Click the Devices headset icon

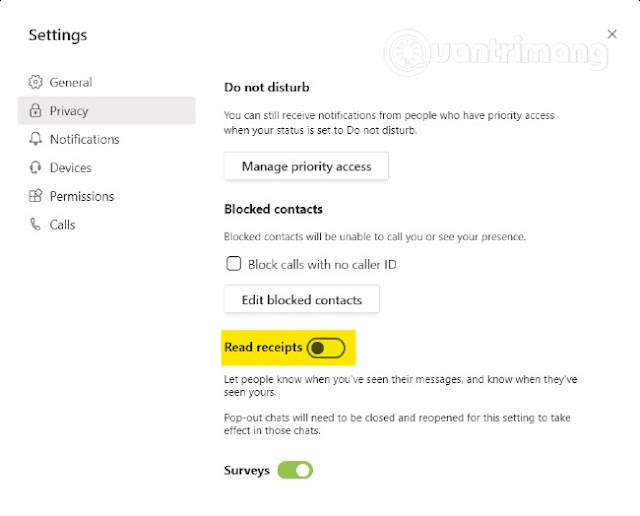(36, 168)
